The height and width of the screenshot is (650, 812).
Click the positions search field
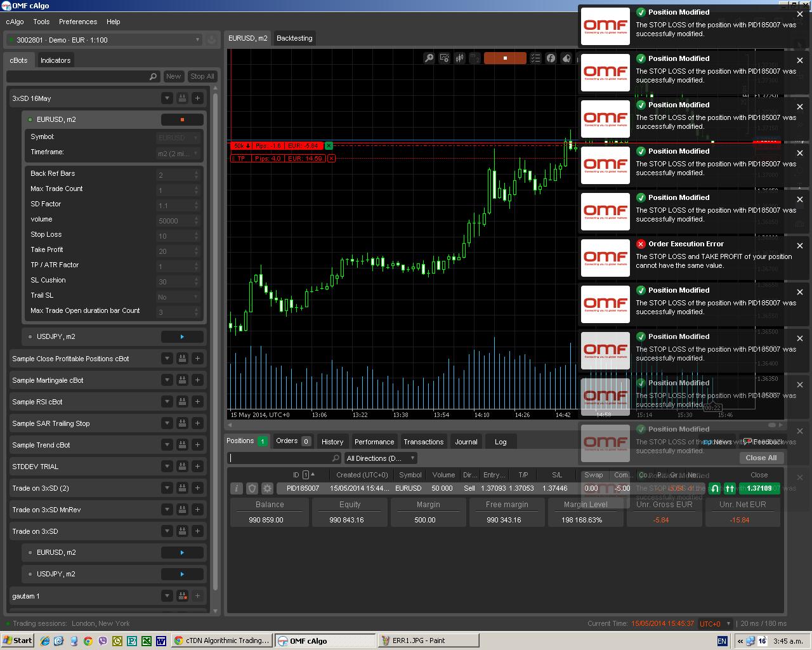point(285,458)
